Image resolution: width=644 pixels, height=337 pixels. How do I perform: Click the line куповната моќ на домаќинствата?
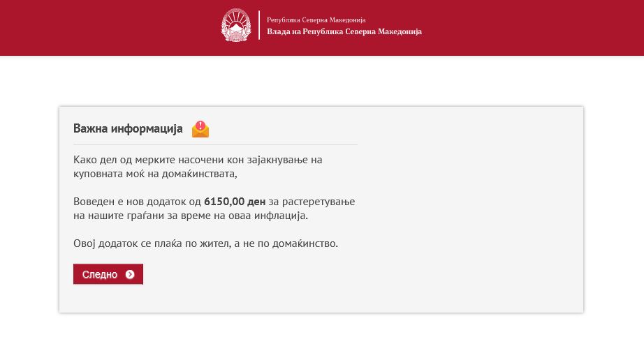(155, 174)
